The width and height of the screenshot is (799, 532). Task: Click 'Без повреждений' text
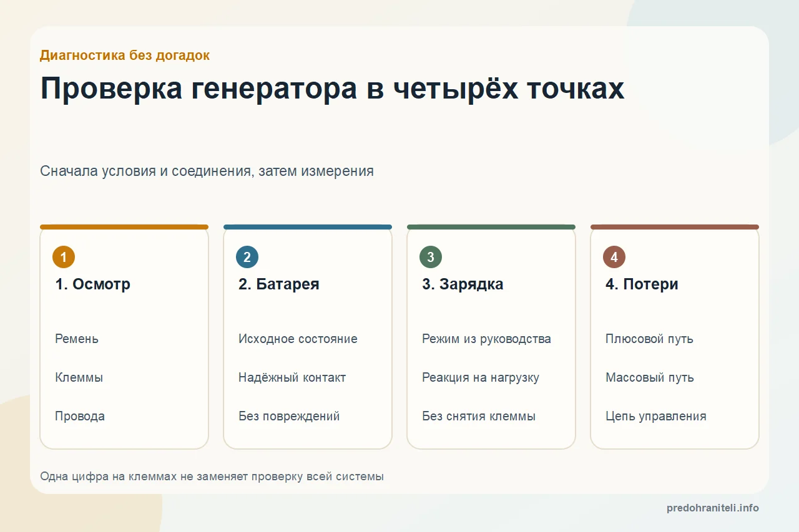pyautogui.click(x=289, y=416)
